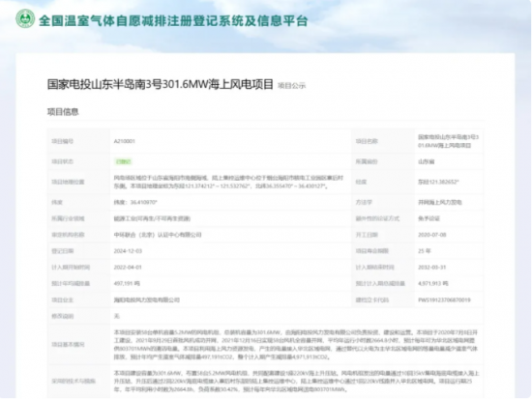The image size is (532, 399).
Task: Click the 项目公示 tag beside the title
Action: (x=292, y=86)
